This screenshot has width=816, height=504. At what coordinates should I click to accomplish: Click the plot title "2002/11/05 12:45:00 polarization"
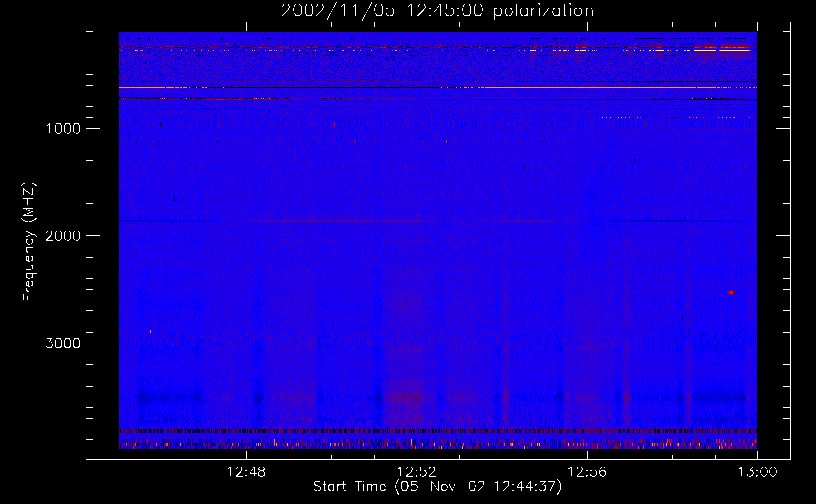pyautogui.click(x=437, y=11)
